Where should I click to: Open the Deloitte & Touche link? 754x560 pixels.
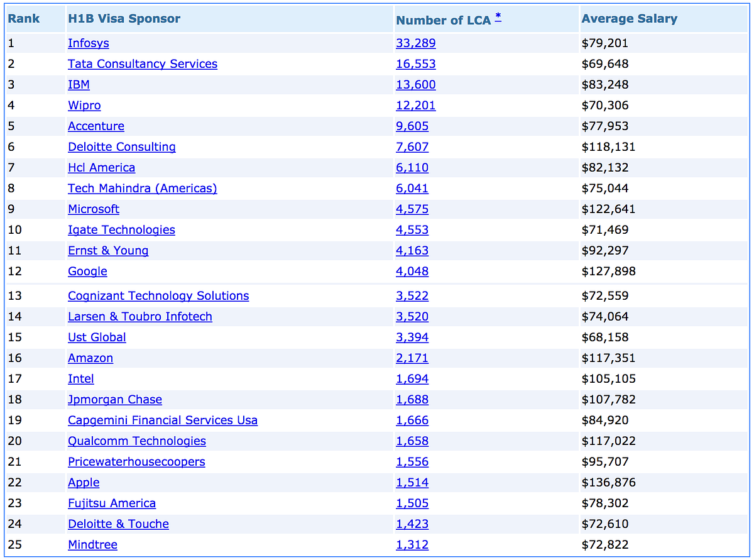click(118, 524)
